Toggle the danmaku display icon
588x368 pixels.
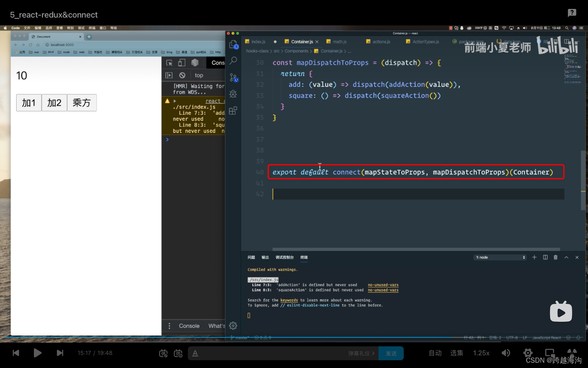tap(163, 353)
